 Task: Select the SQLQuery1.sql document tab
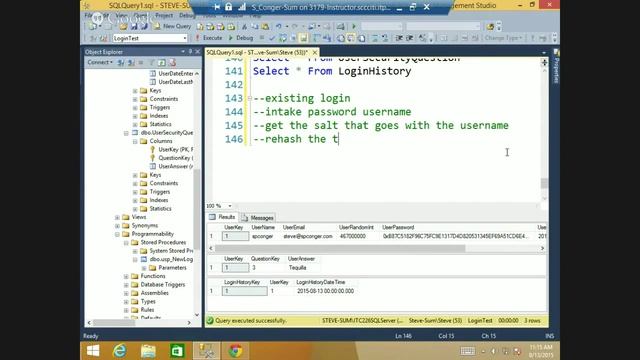pos(257,52)
